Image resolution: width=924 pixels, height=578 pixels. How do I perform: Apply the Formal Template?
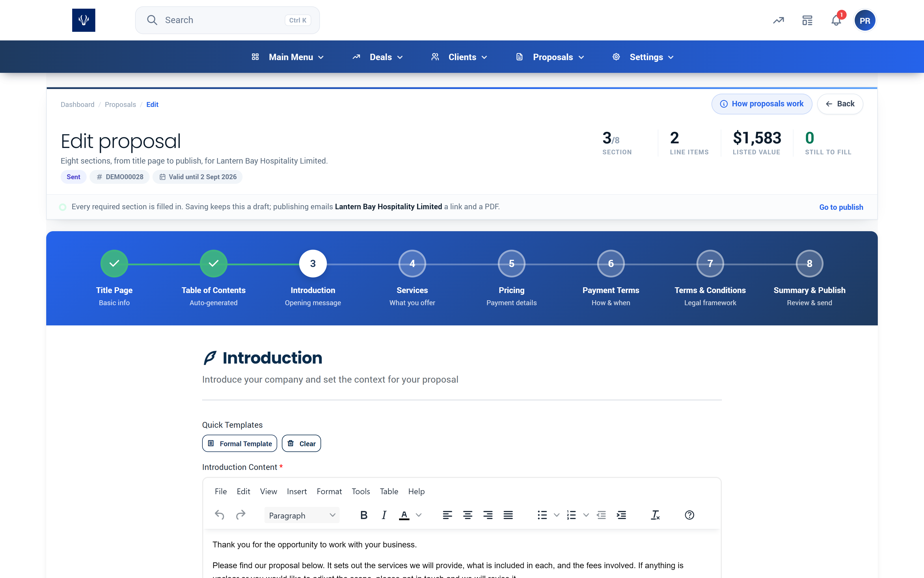239,443
